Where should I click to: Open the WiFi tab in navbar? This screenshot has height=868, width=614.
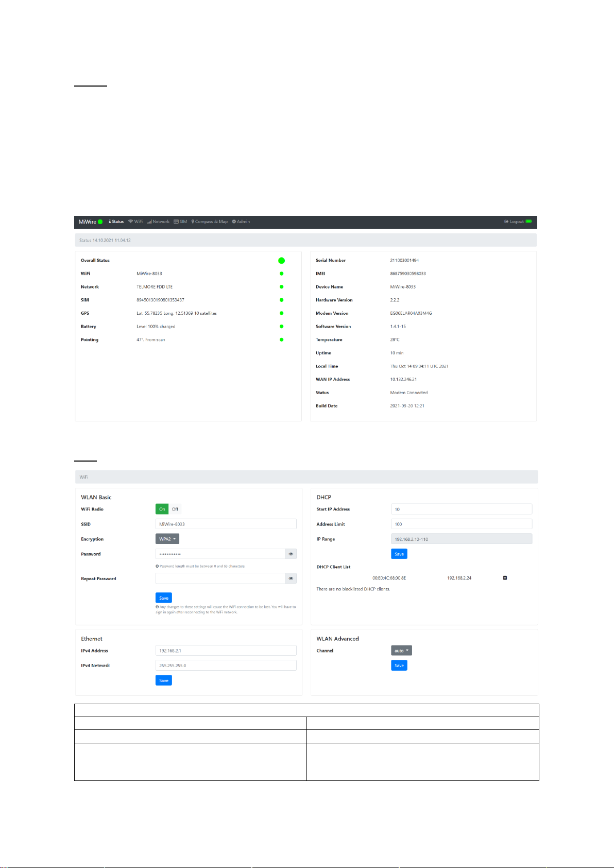pos(135,222)
